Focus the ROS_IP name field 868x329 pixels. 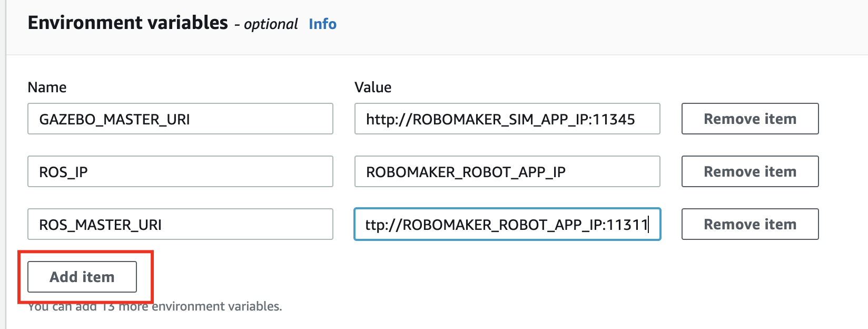tap(180, 171)
